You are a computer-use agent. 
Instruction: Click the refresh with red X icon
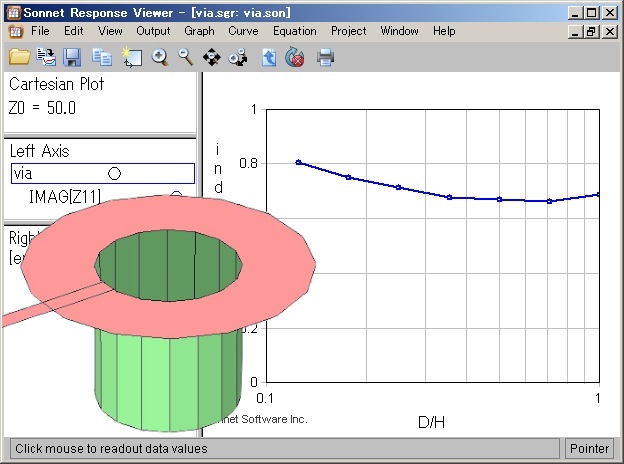(295, 57)
